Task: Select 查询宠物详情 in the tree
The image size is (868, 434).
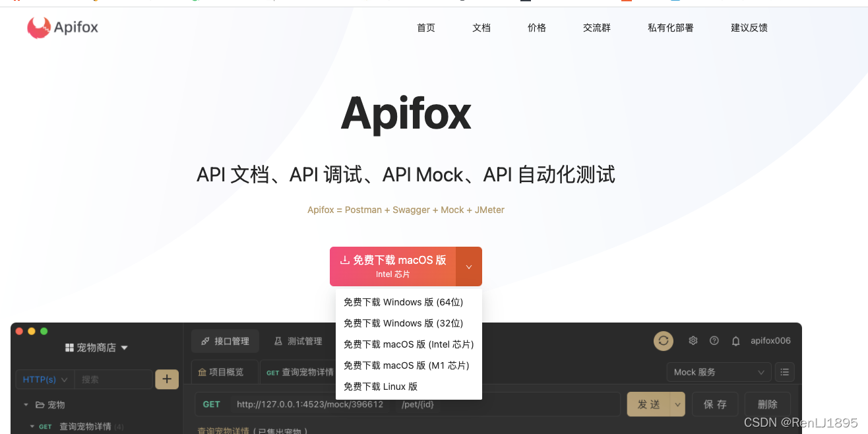Action: (x=85, y=426)
